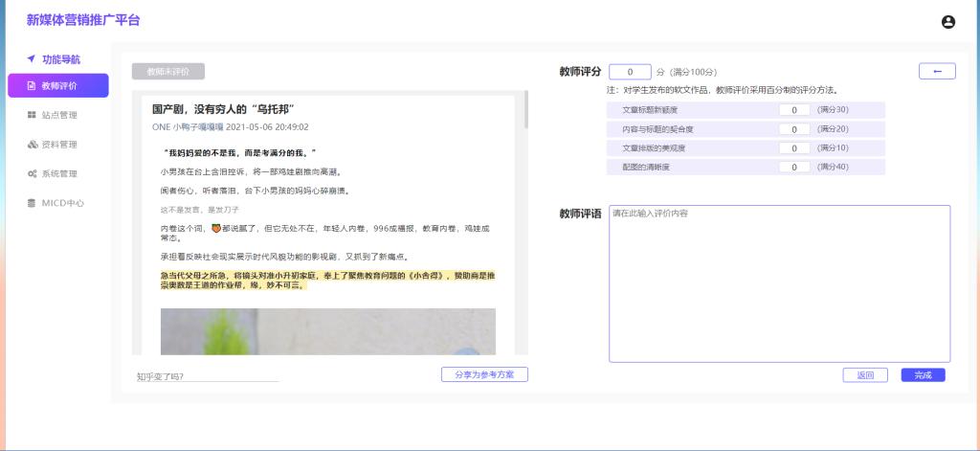Image resolution: width=980 pixels, height=451 pixels.
Task: Click the 教师评价 document icon
Action: click(x=31, y=86)
